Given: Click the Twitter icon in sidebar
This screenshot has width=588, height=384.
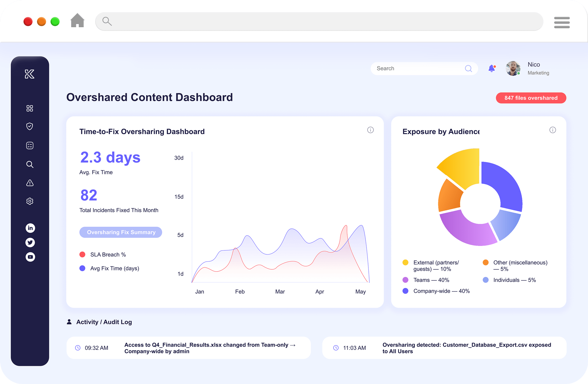Looking at the screenshot, I should point(30,243).
